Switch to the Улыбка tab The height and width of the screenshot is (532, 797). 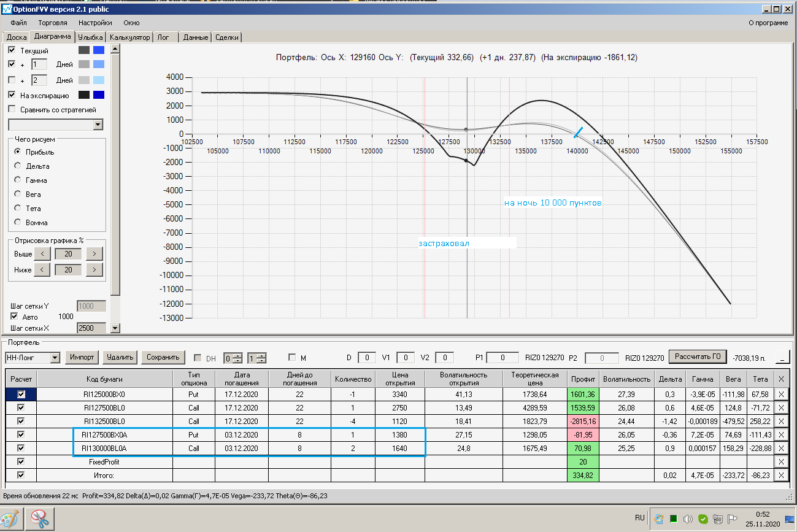point(90,37)
